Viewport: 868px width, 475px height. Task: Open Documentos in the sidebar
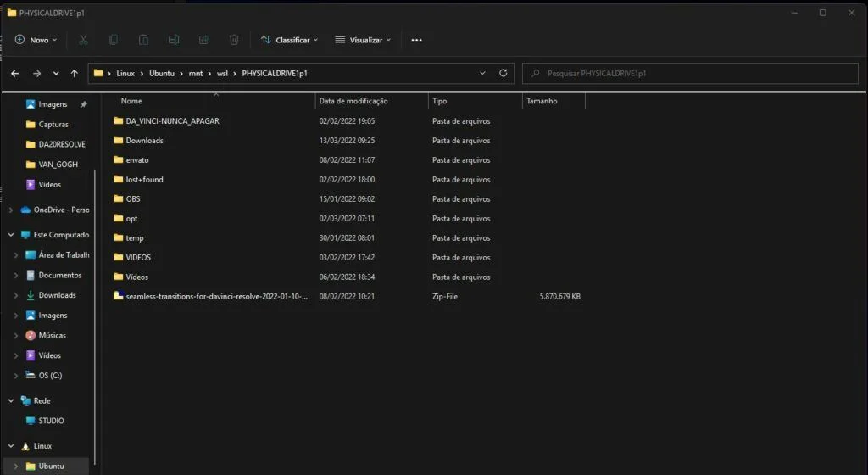(53, 275)
